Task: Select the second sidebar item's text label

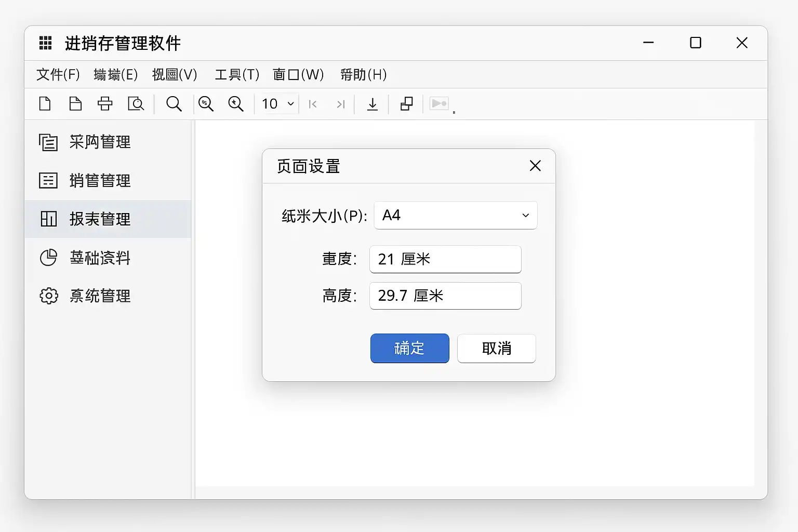Action: (100, 180)
